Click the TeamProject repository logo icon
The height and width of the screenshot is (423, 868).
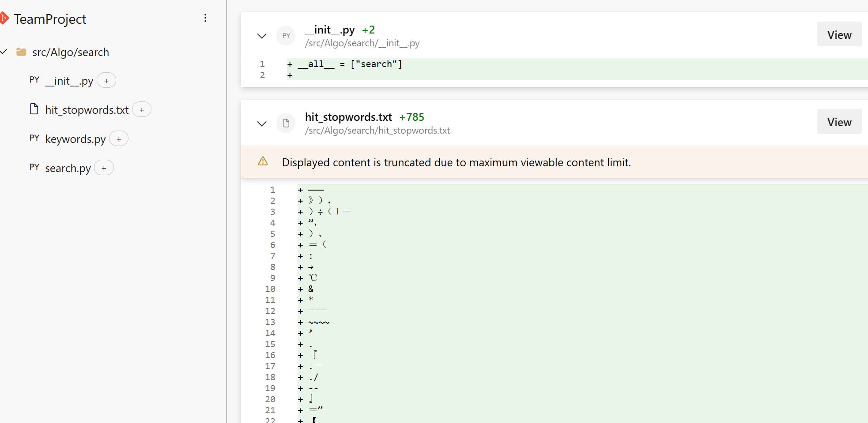[4, 19]
